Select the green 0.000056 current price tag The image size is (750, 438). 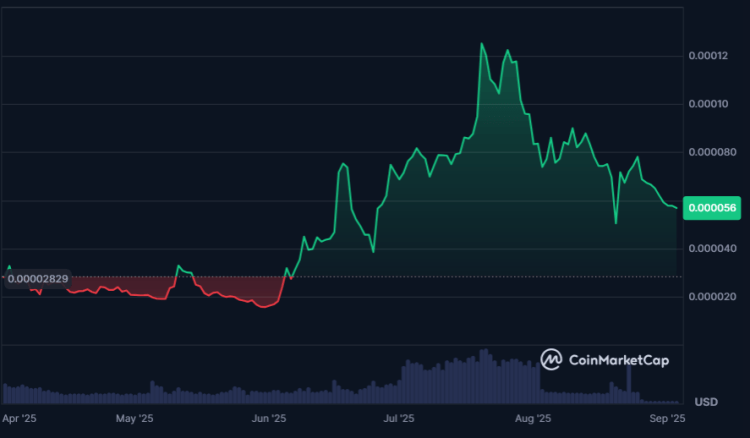point(712,207)
